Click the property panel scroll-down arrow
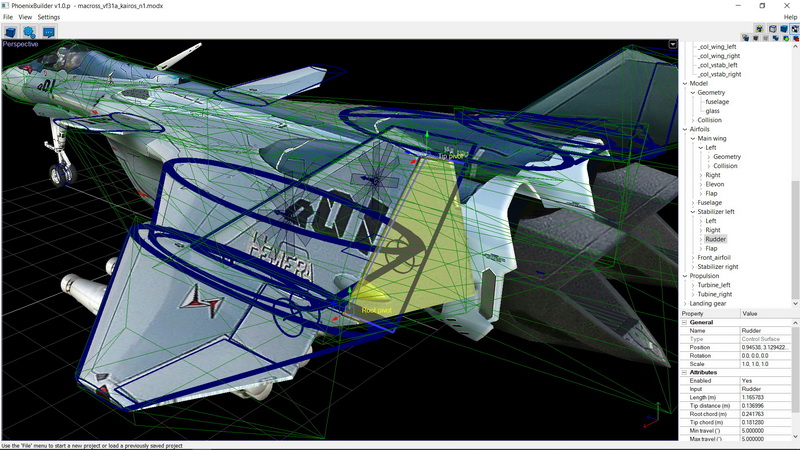This screenshot has width=800, height=450. tap(795, 437)
